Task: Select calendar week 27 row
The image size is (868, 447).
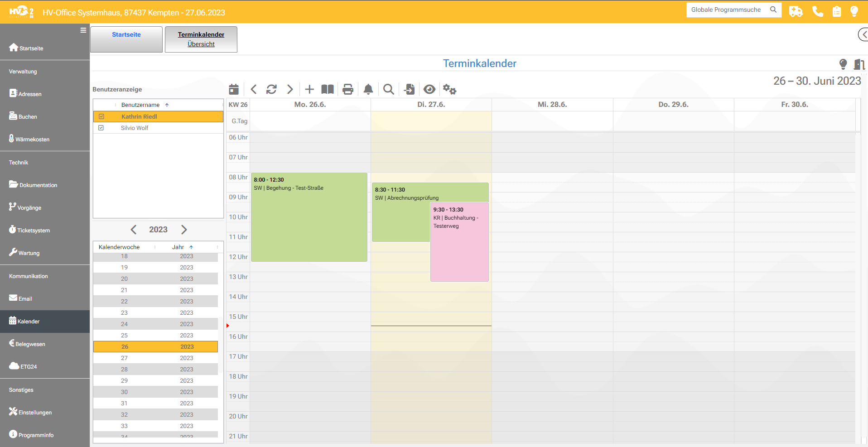Action: click(x=155, y=358)
